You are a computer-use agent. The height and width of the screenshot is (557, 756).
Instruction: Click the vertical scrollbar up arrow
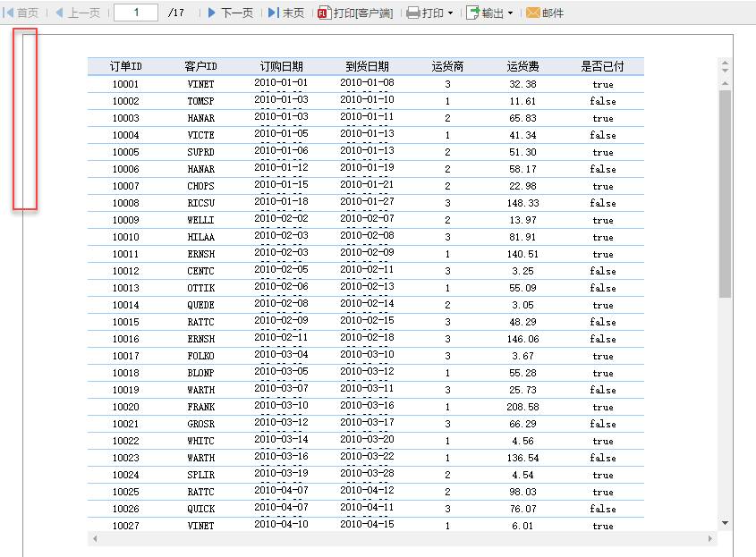pos(725,84)
